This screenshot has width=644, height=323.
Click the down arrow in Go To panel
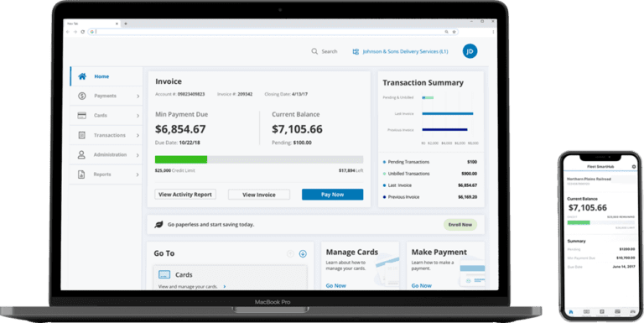click(x=303, y=253)
